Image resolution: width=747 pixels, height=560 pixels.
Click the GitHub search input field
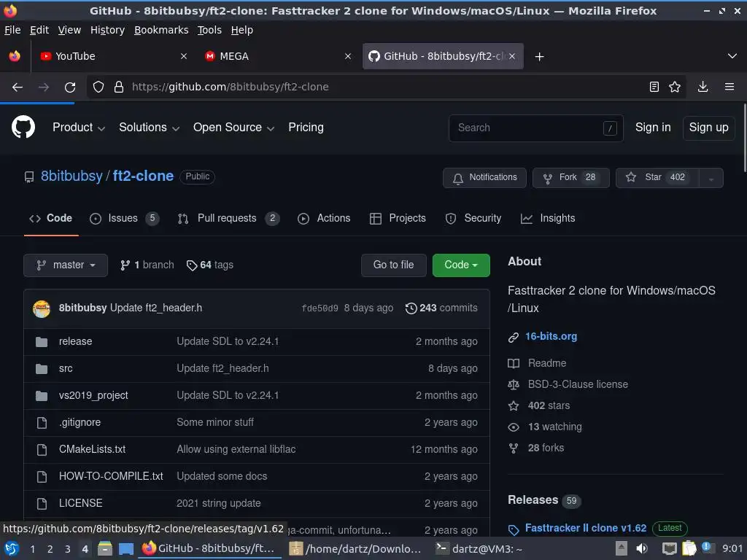(536, 128)
